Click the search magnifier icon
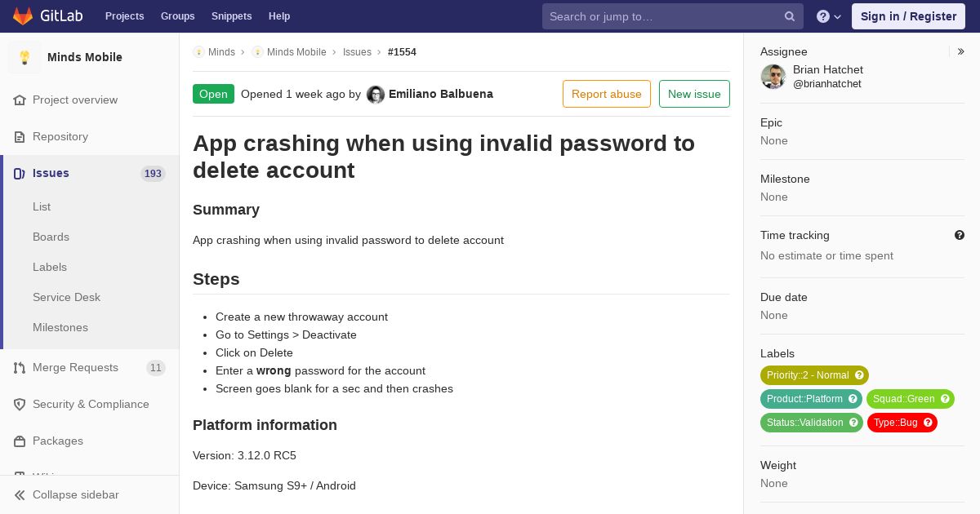980x514 pixels. click(x=790, y=16)
